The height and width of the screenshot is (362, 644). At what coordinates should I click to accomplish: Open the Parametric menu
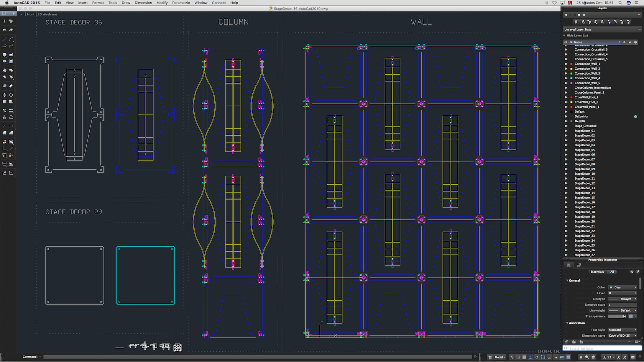[181, 3]
